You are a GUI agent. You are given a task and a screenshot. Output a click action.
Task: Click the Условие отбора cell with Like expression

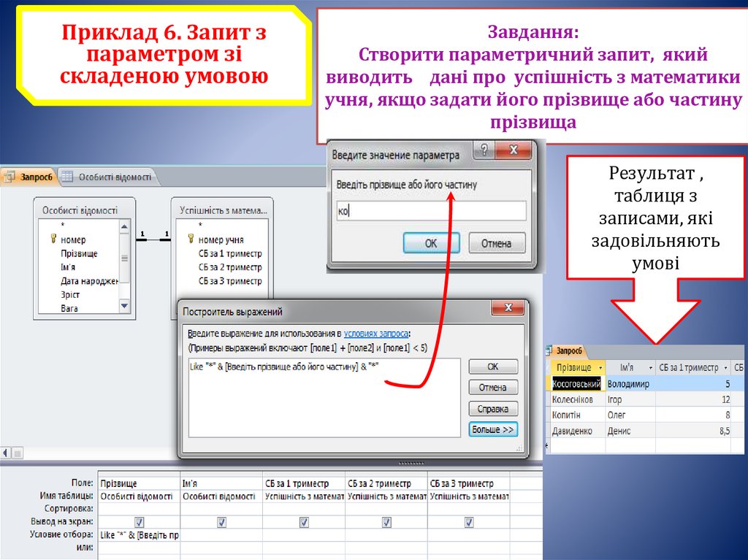(x=139, y=535)
